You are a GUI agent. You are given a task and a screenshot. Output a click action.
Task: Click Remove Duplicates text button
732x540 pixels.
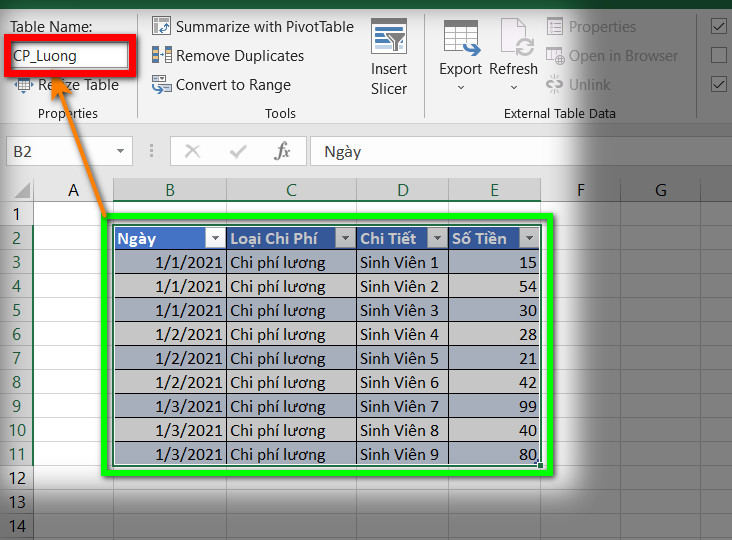tap(240, 56)
